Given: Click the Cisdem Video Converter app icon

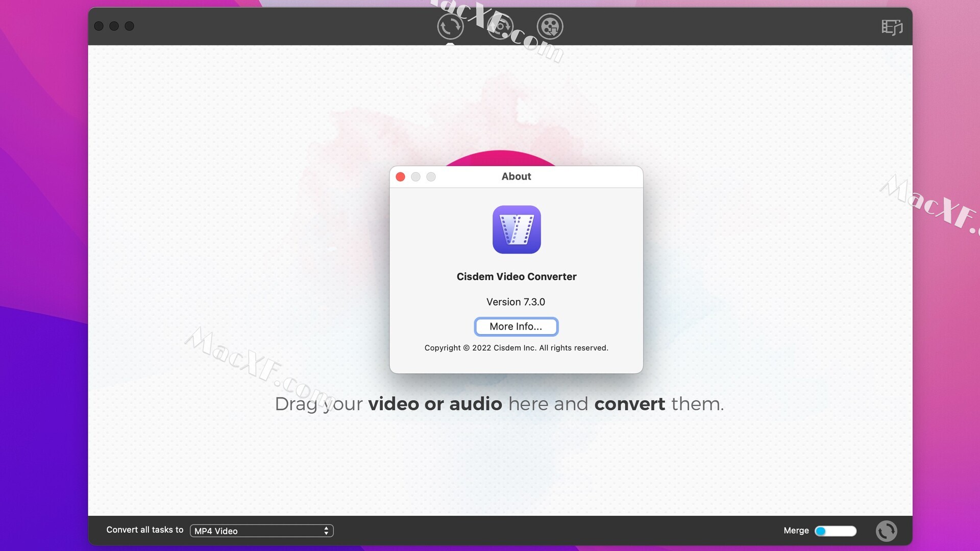Looking at the screenshot, I should pyautogui.click(x=517, y=230).
